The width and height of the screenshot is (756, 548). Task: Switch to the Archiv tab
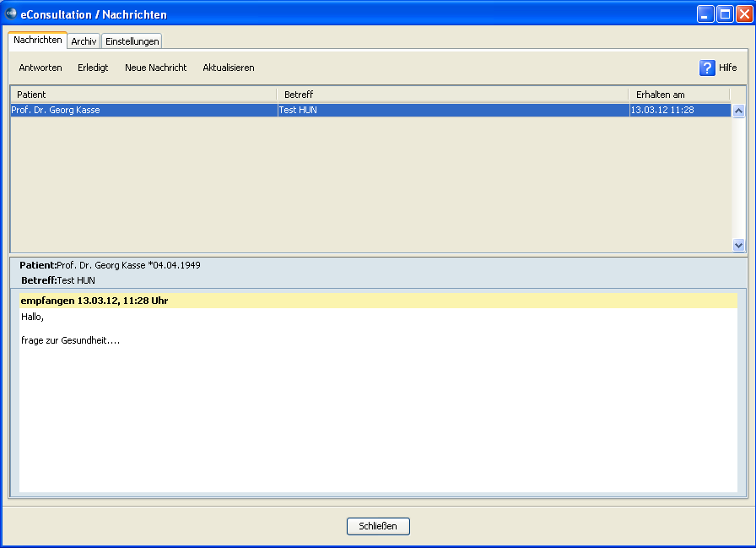click(x=84, y=41)
